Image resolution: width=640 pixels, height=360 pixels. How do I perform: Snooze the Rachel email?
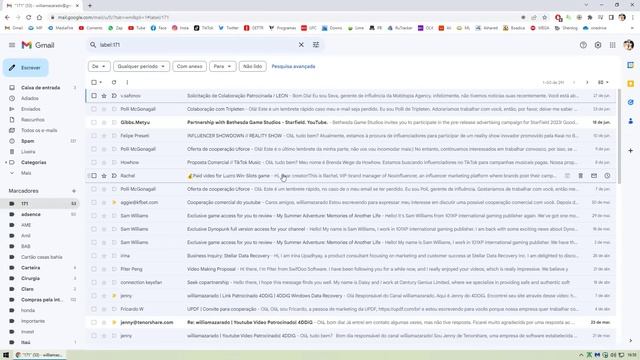click(607, 176)
